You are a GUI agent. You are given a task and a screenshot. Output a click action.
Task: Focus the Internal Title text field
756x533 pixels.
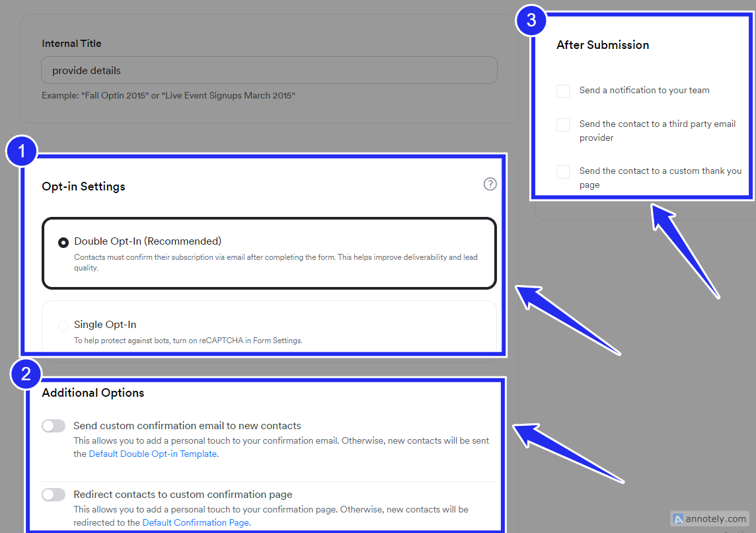(x=269, y=70)
